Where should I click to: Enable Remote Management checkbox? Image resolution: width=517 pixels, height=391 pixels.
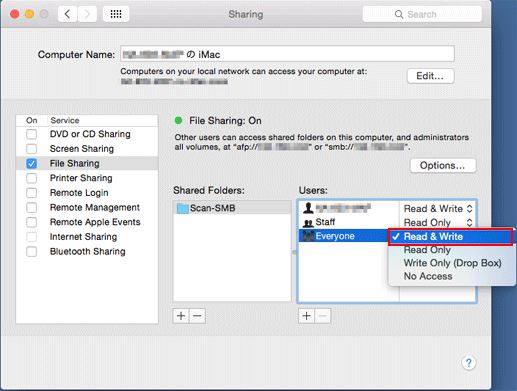32,207
